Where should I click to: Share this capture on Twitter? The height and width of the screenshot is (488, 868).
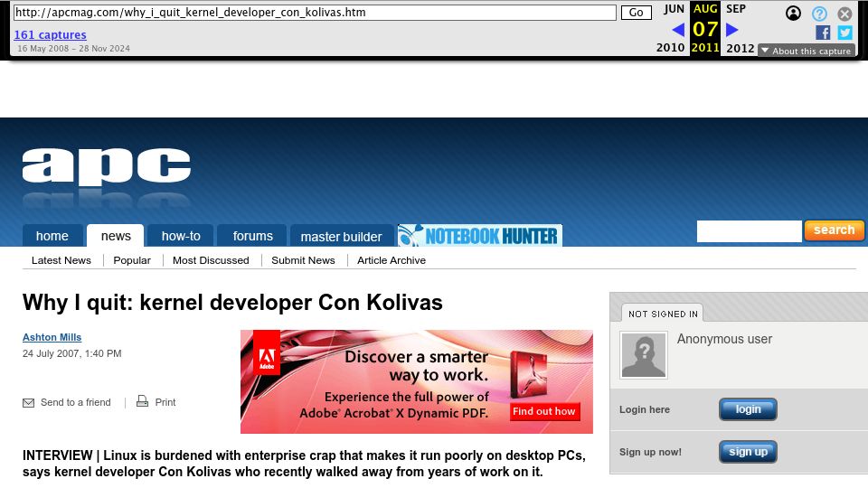click(844, 33)
